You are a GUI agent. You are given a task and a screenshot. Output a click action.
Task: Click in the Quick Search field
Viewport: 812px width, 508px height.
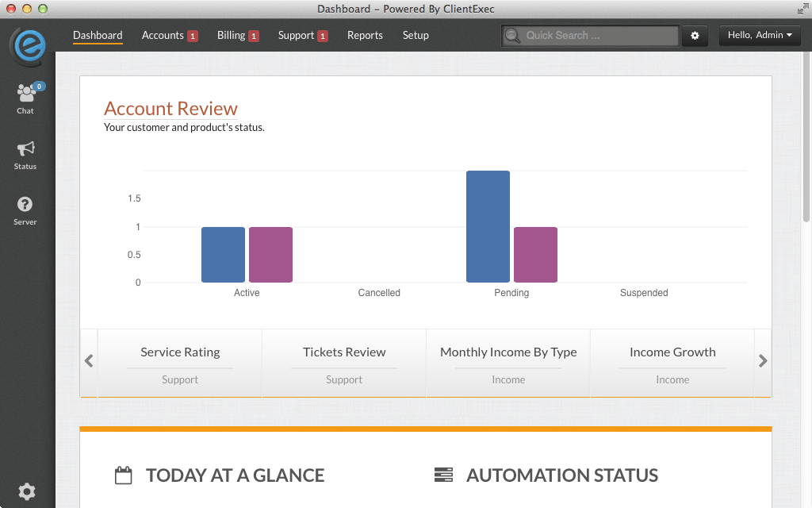point(599,36)
